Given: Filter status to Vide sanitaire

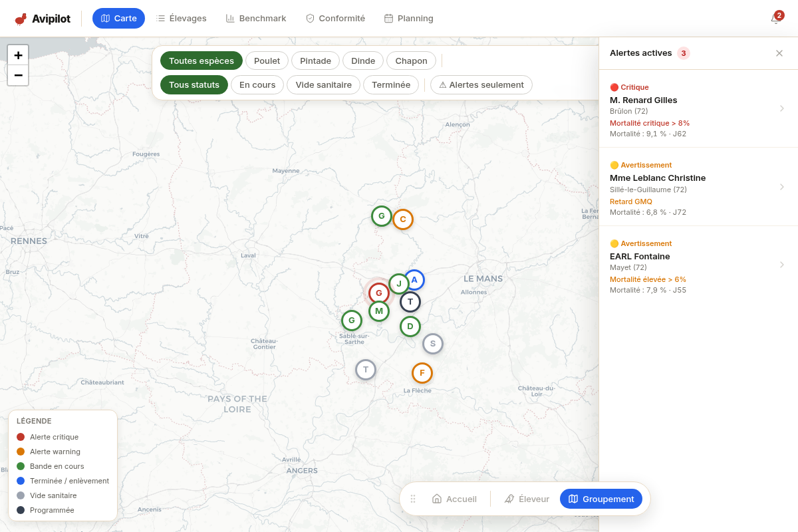Looking at the screenshot, I should pos(324,84).
